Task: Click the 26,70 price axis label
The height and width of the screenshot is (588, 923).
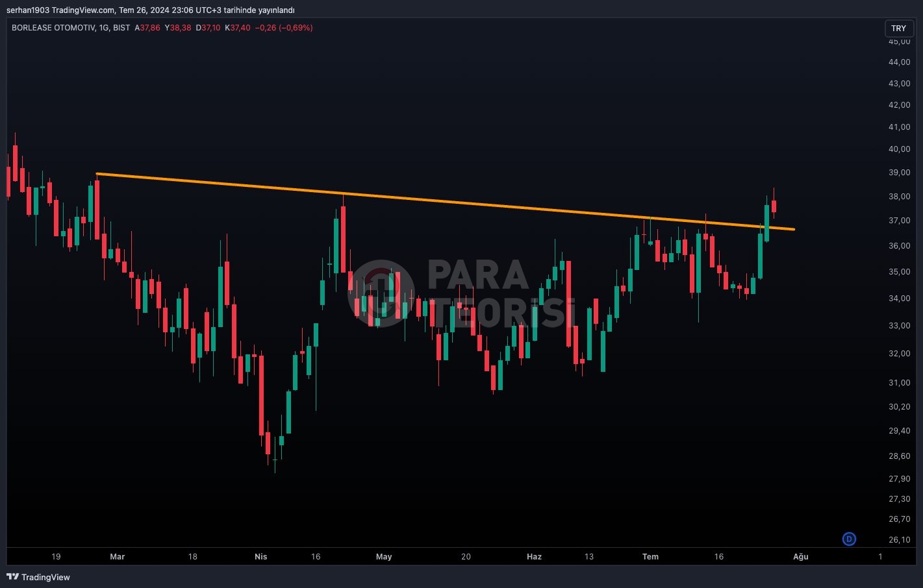Action: (899, 519)
